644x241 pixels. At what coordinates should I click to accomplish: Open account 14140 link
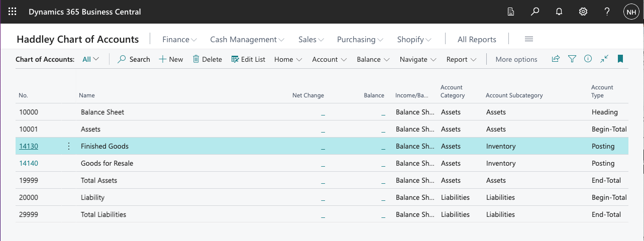[x=29, y=163]
